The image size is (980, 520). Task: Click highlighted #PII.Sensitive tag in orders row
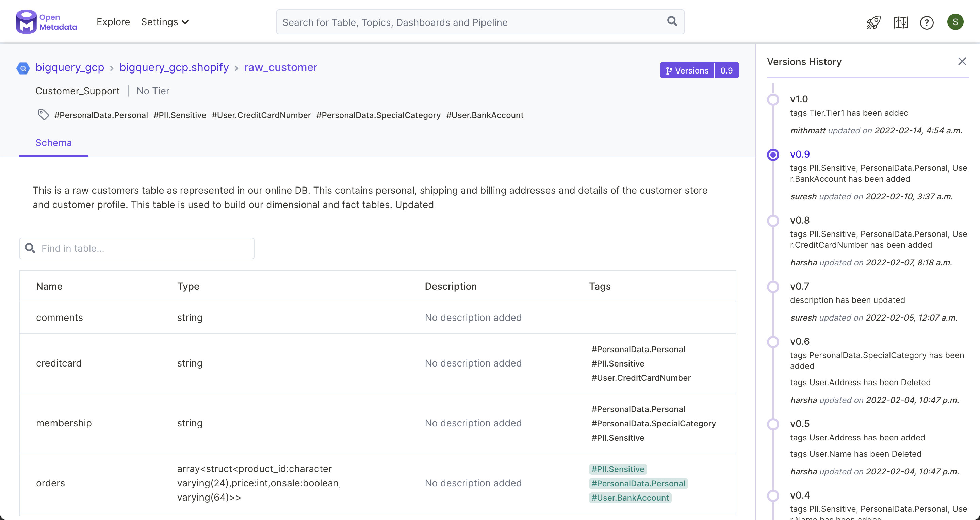618,469
